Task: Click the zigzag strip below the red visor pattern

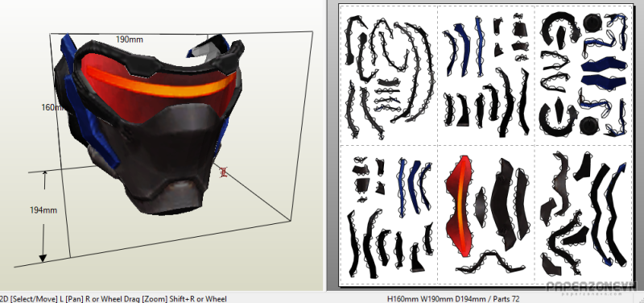Action: 490,263
